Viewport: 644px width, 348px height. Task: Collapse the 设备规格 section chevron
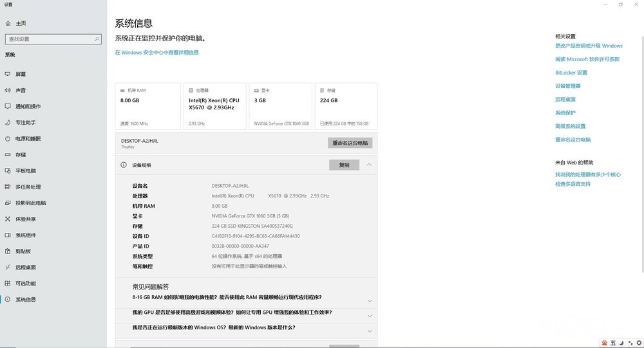click(x=369, y=165)
